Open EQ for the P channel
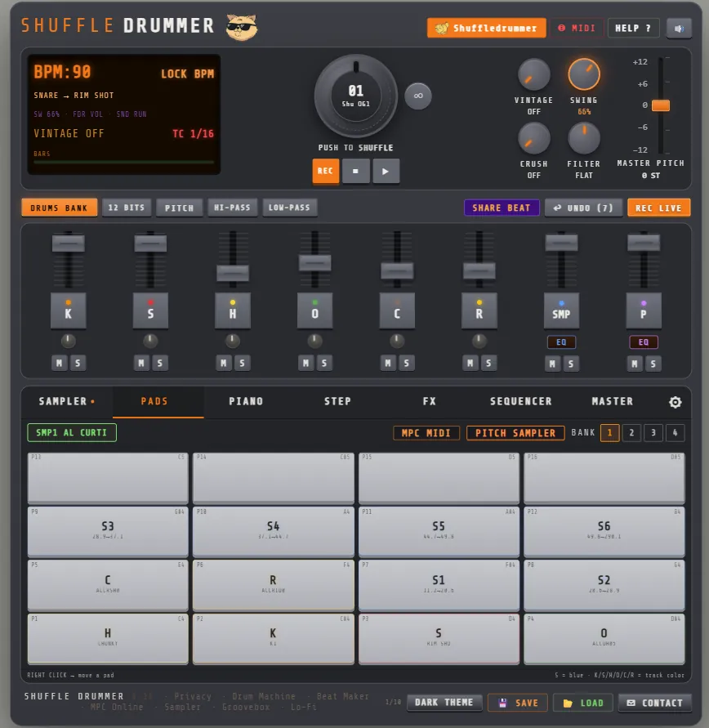 [644, 342]
